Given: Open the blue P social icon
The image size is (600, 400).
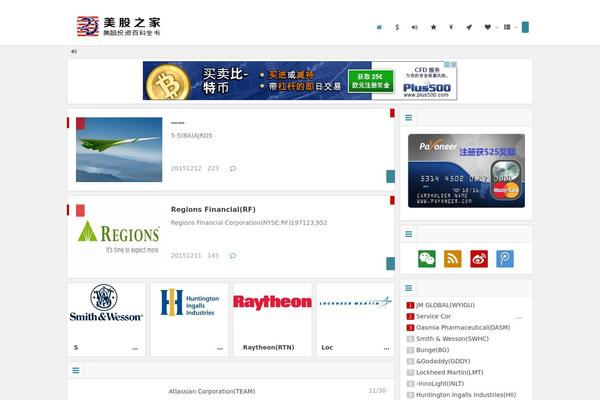Looking at the screenshot, I should tap(505, 259).
